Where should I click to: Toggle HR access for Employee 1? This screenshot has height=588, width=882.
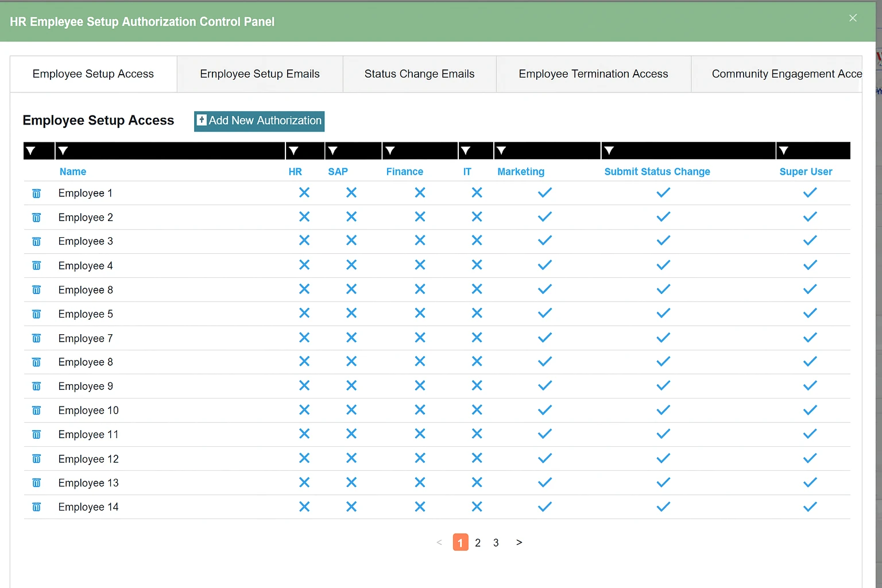coord(304,193)
